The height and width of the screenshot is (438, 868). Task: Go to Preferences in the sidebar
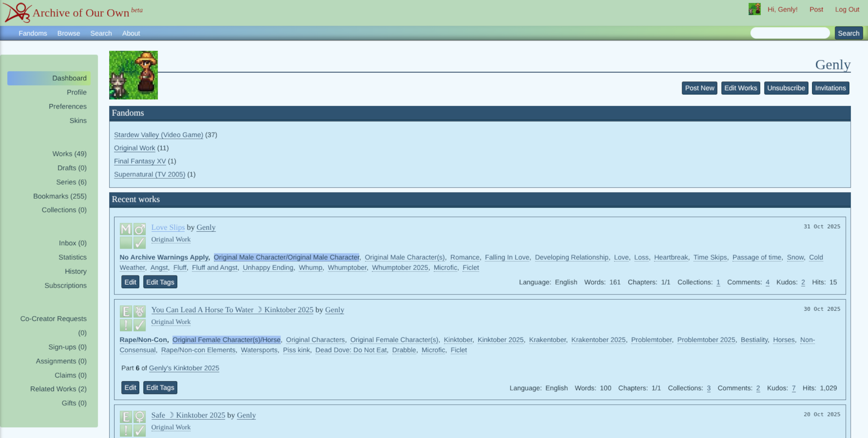(67, 106)
